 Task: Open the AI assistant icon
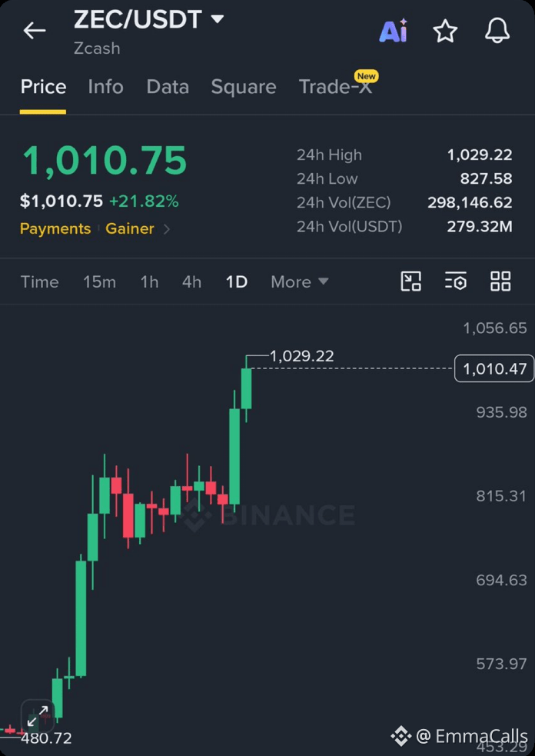pyautogui.click(x=394, y=31)
